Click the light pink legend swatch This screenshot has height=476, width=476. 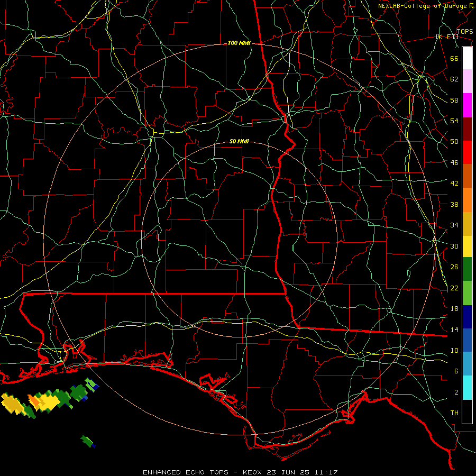point(467,81)
